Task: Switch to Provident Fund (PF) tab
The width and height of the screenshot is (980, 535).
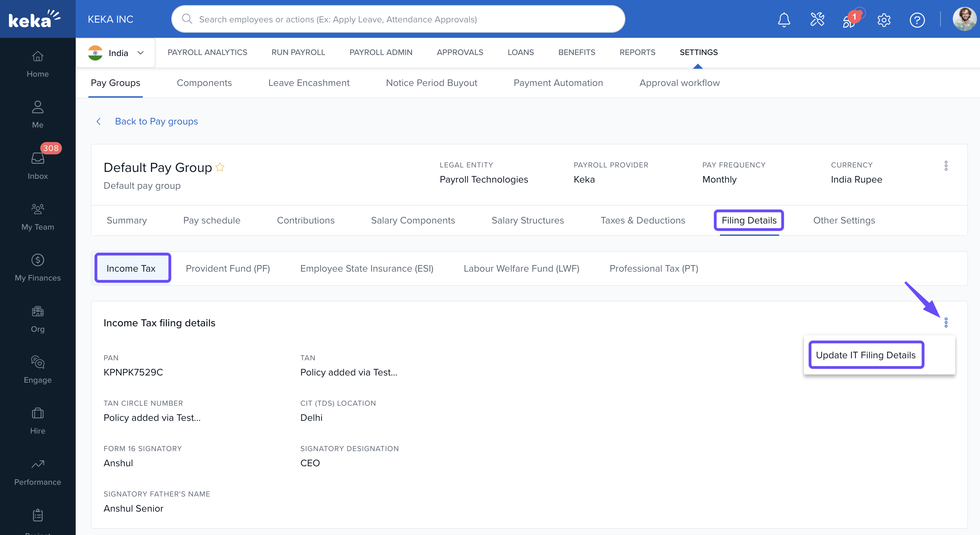Action: 227,269
